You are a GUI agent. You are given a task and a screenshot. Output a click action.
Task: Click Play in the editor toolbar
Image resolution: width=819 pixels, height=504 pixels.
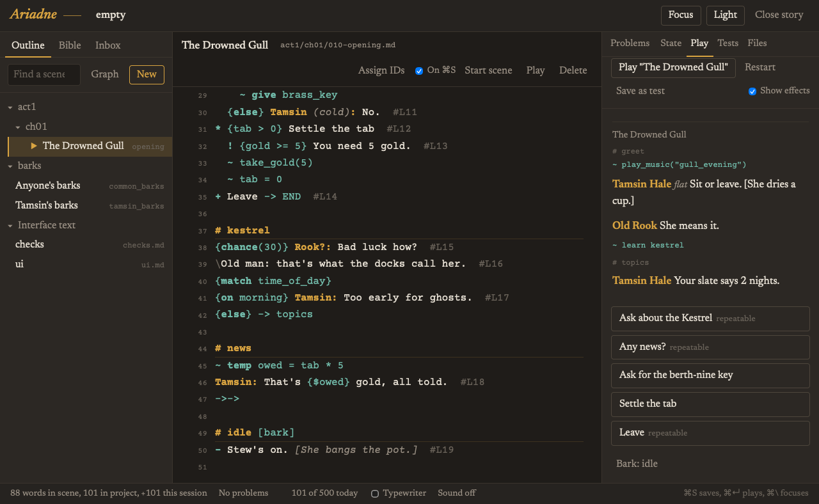click(x=536, y=70)
